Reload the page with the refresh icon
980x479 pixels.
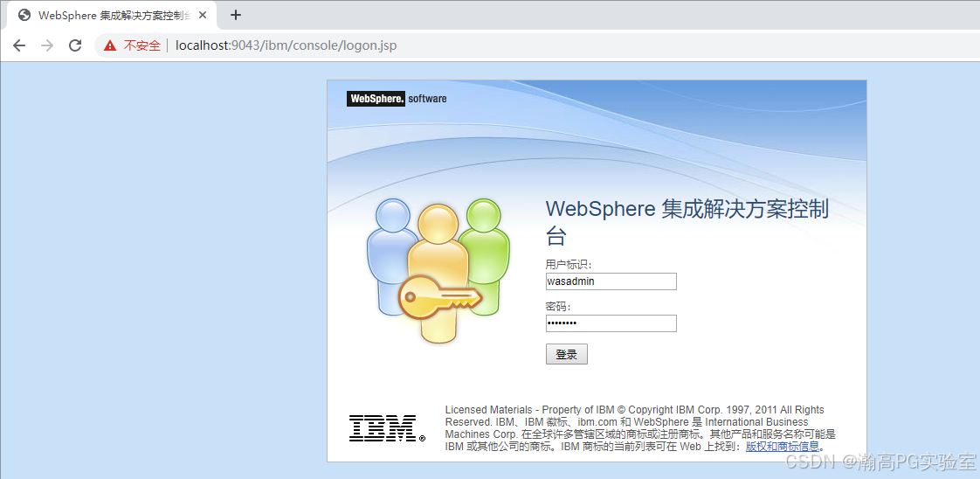pyautogui.click(x=75, y=45)
